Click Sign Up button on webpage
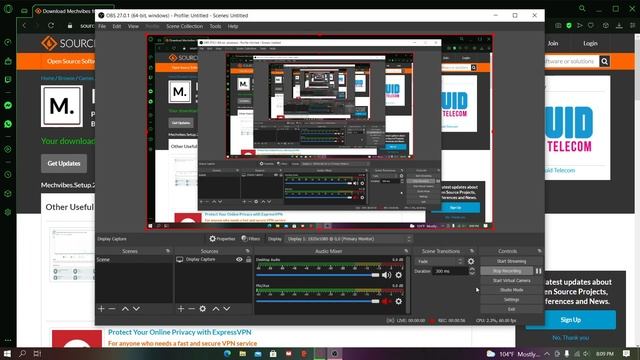 pyautogui.click(x=571, y=320)
